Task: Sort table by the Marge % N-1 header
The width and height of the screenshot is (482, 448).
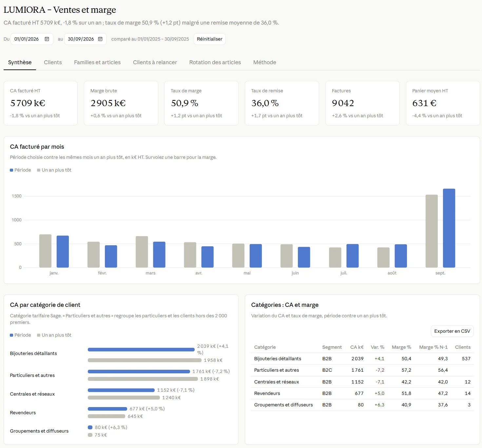Action: tap(433, 347)
